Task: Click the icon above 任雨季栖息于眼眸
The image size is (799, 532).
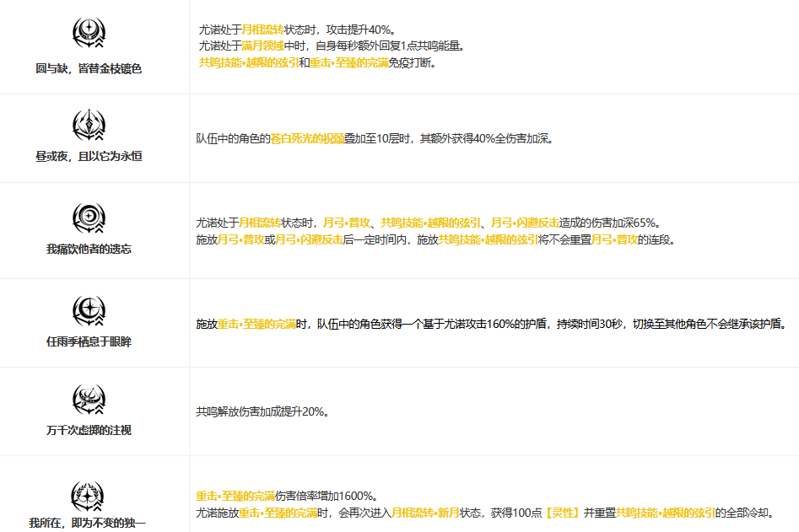Action: [89, 310]
